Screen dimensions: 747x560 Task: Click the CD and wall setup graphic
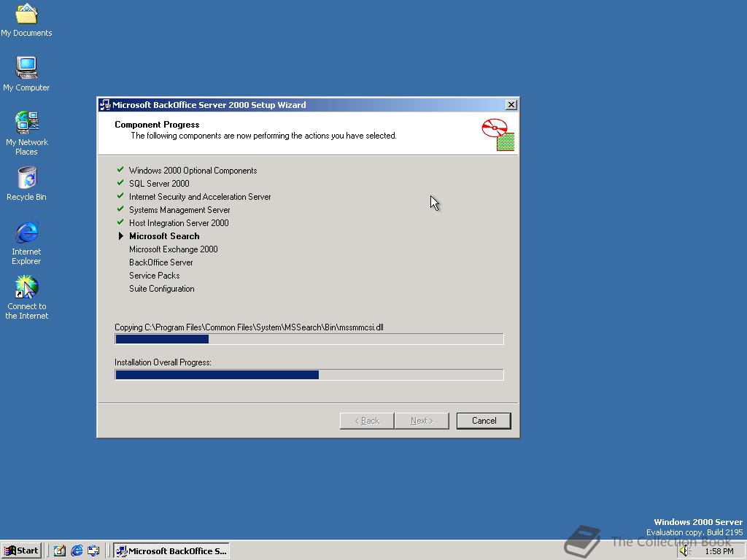coord(498,135)
